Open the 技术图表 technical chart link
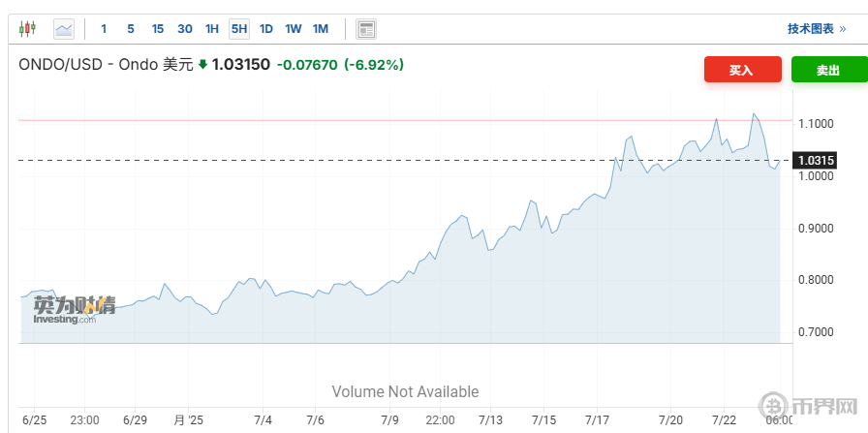The height and width of the screenshot is (433, 868). (x=811, y=29)
